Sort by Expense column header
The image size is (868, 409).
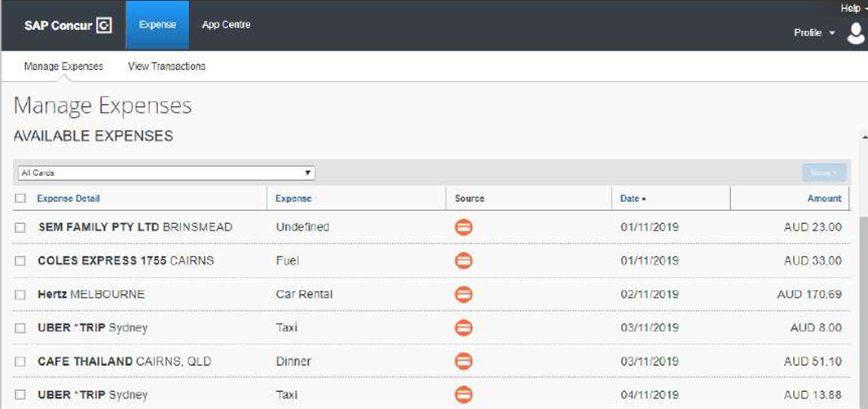293,198
